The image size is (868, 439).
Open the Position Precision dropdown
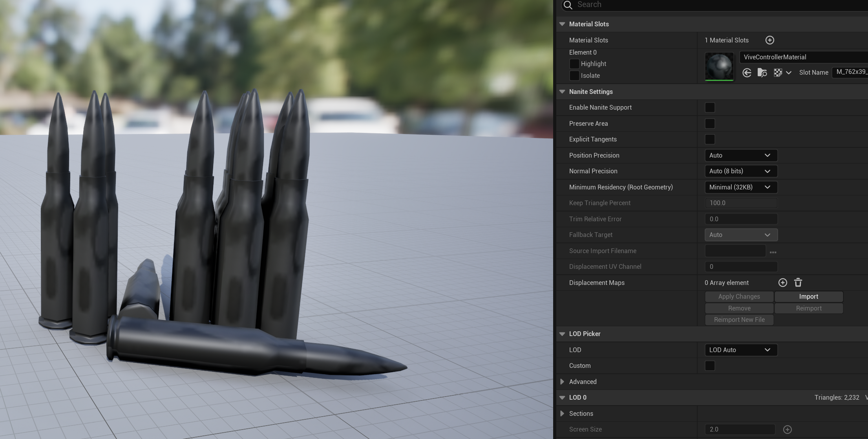pyautogui.click(x=740, y=155)
